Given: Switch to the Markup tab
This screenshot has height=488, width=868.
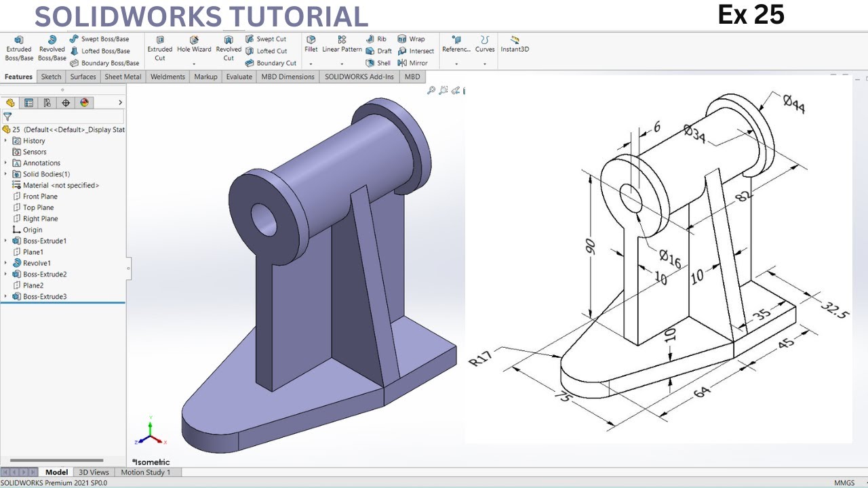Looking at the screenshot, I should click(205, 77).
